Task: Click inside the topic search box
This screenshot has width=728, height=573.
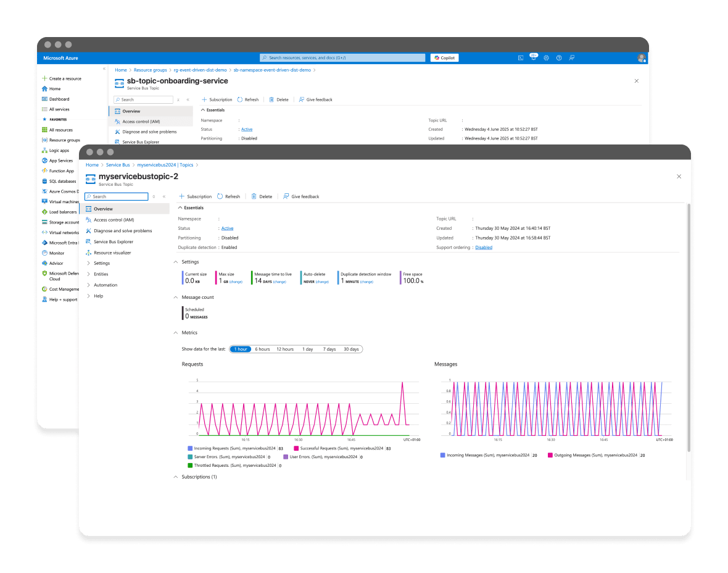Action: (x=116, y=196)
